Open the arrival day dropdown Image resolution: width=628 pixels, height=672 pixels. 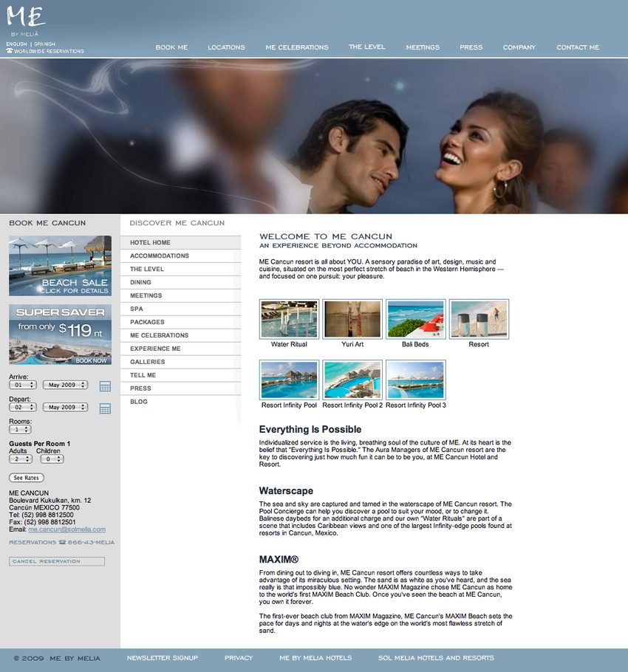pyautogui.click(x=23, y=385)
